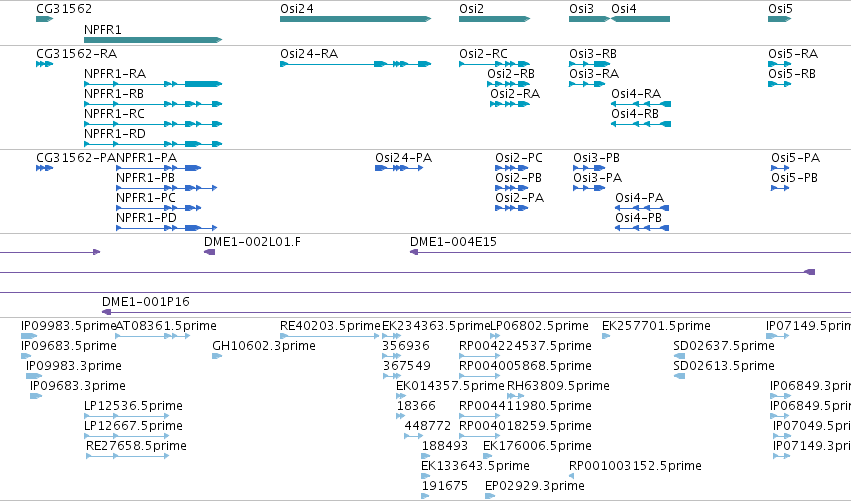This screenshot has width=851, height=501.
Task: Click the Osi24-RA transcript
Action: [x=355, y=64]
